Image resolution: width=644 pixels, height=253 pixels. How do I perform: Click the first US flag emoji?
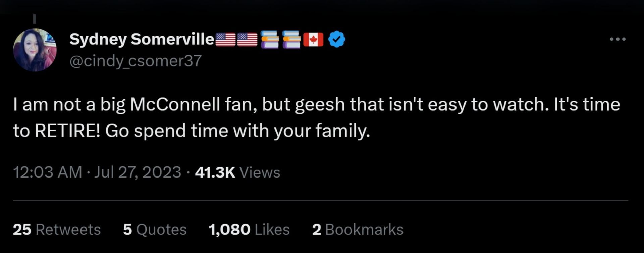point(225,39)
